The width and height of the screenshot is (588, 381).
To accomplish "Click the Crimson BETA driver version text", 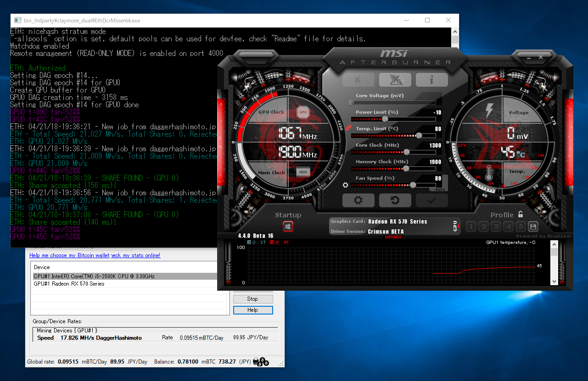I will 386,232.
